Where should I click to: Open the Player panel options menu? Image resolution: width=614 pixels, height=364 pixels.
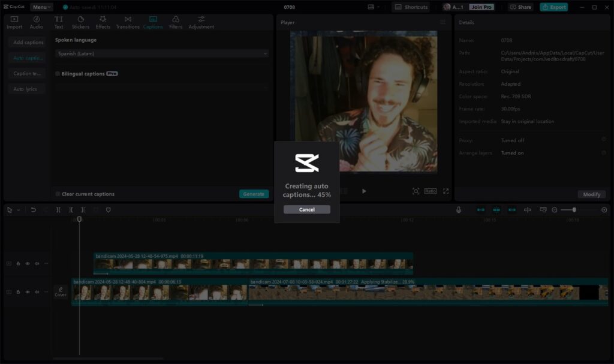[x=443, y=22]
